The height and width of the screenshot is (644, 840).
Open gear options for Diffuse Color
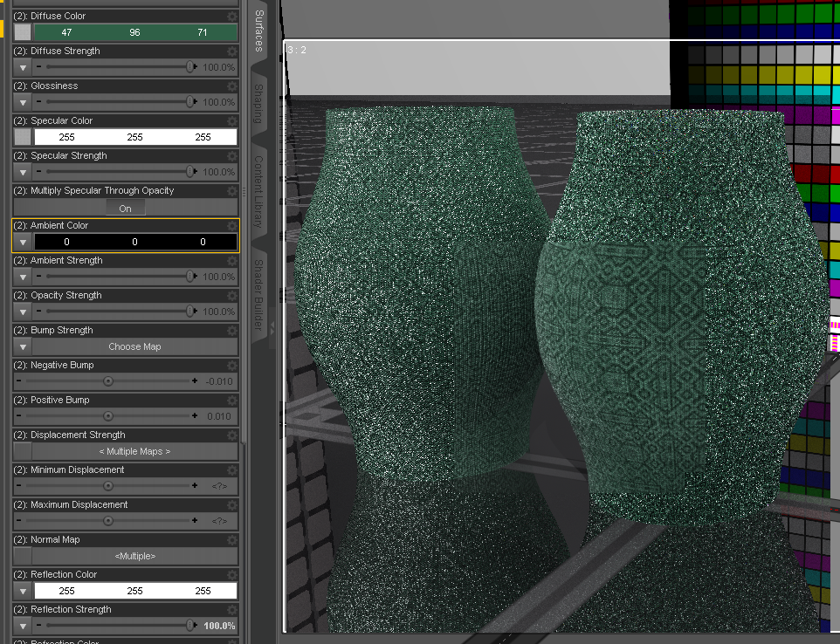pyautogui.click(x=232, y=16)
